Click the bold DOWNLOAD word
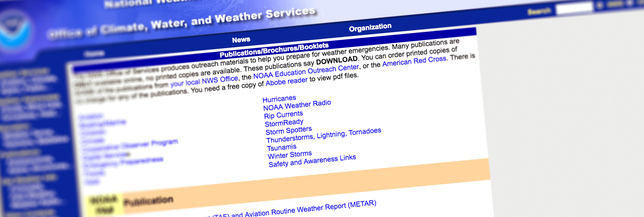The height and width of the screenshot is (217, 644). pyautogui.click(x=337, y=60)
